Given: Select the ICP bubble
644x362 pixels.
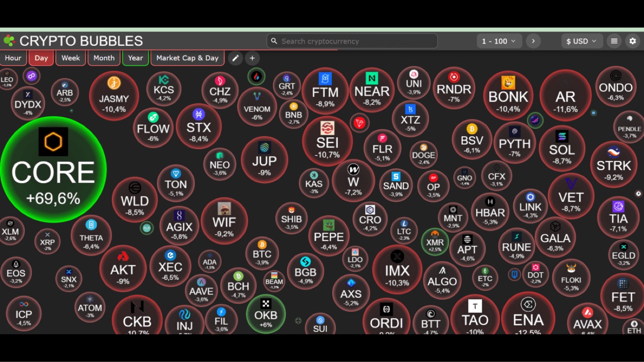Looking at the screenshot, I should pyautogui.click(x=24, y=313).
